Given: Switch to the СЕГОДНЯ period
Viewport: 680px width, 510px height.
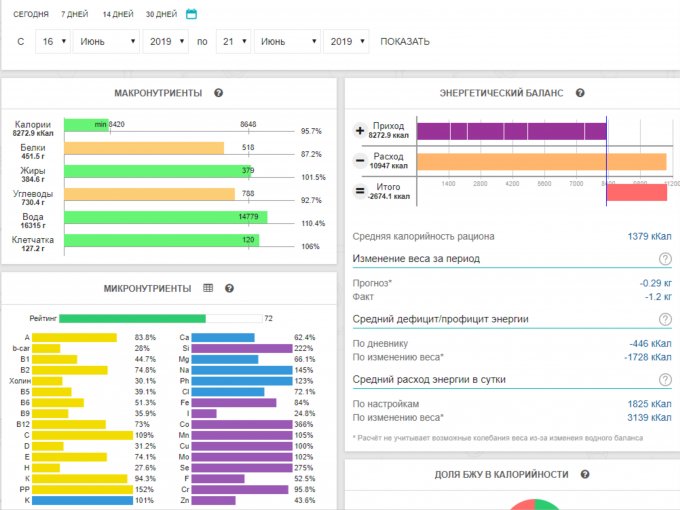Looking at the screenshot, I should pos(31,15).
